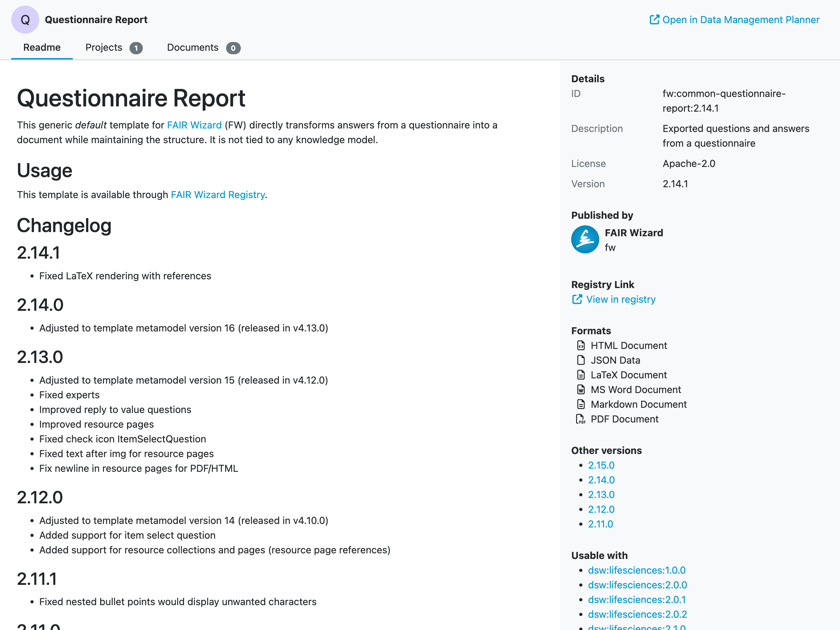Viewport: 840px width, 630px height.
Task: Click the View in registry link
Action: 614,300
